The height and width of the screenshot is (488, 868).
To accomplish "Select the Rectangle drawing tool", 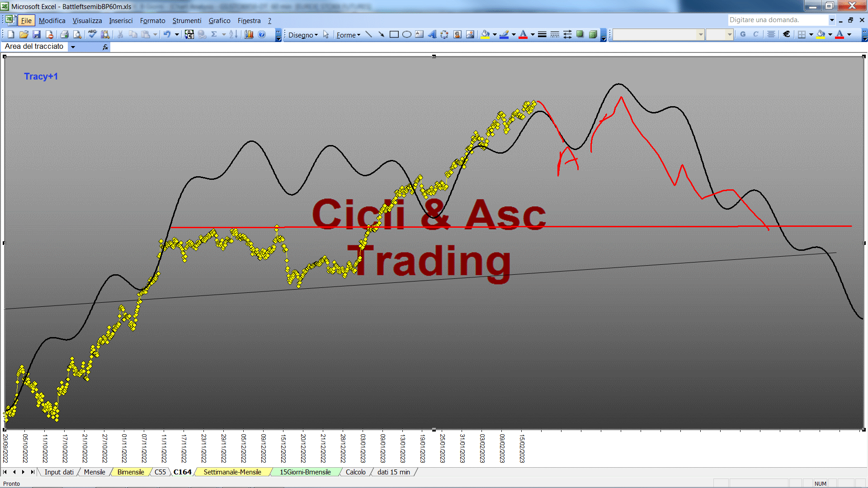I will (394, 34).
